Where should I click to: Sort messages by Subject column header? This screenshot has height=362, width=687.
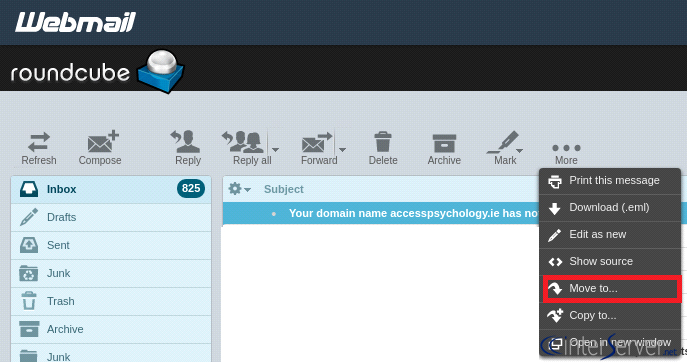(x=283, y=189)
